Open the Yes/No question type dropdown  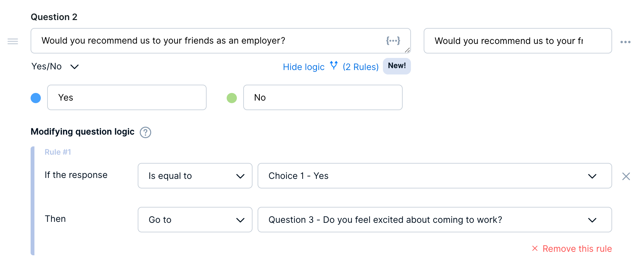55,67
